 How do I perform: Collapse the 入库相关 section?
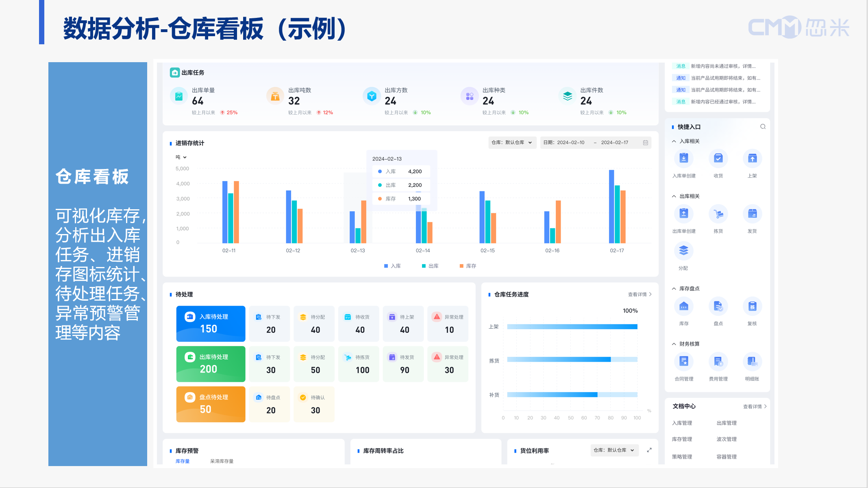674,141
